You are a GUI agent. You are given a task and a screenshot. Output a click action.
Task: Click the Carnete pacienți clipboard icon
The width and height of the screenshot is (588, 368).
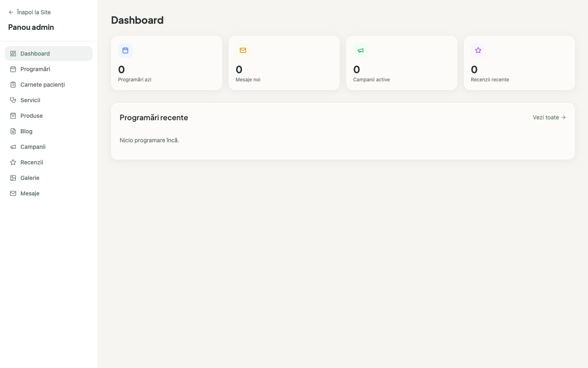pyautogui.click(x=13, y=85)
